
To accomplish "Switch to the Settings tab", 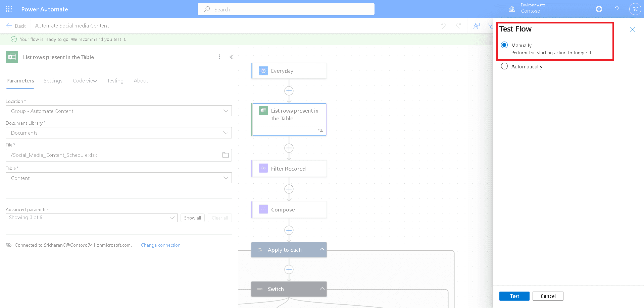I will pyautogui.click(x=53, y=81).
